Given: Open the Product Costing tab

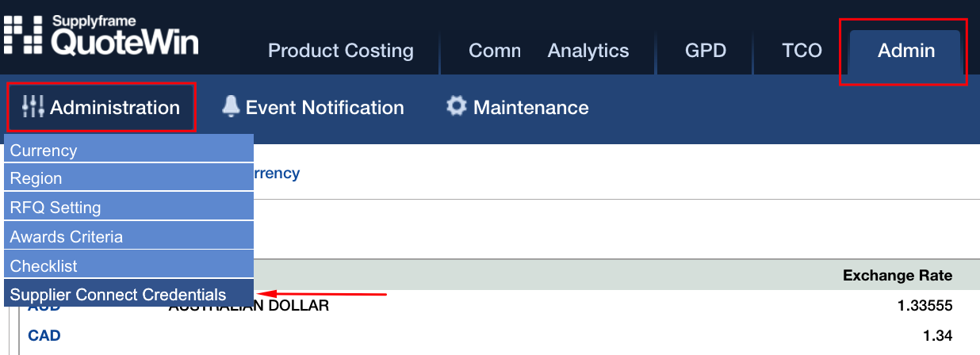Looking at the screenshot, I should click(x=341, y=51).
